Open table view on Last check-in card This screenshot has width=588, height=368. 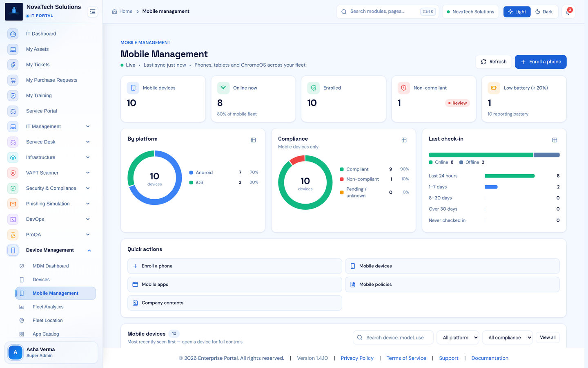pyautogui.click(x=555, y=140)
